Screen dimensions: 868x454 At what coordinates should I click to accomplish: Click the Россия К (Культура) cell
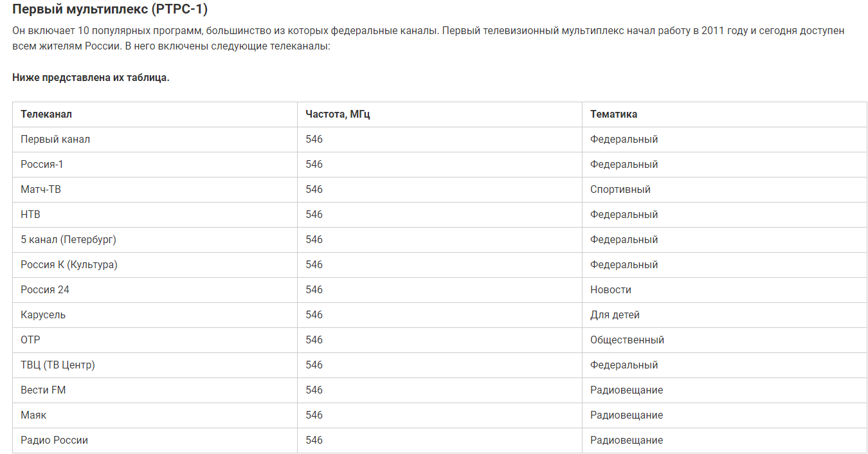click(x=155, y=265)
